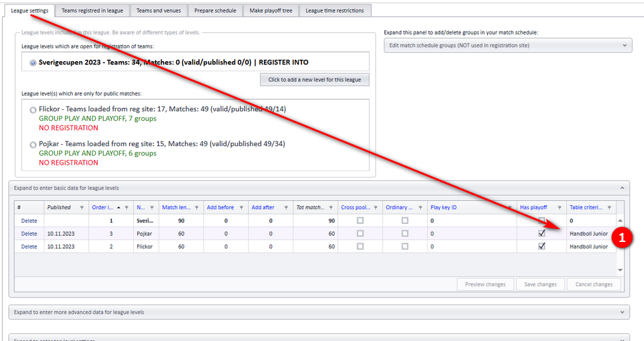The width and height of the screenshot is (644, 341).
Task: Open the Has playoff column filter icon
Action: 560,208
